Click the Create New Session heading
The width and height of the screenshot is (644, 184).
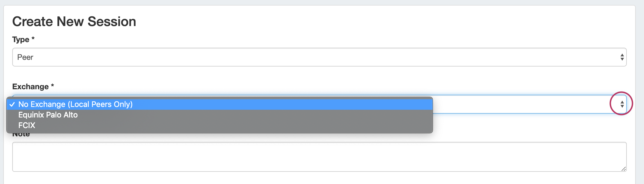[x=74, y=22]
